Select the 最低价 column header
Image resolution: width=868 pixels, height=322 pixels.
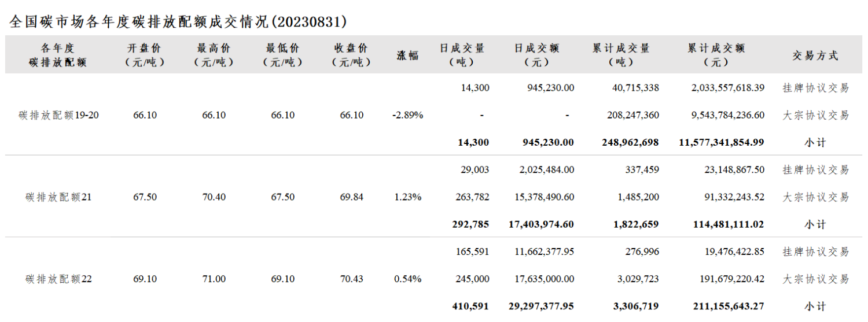[x=282, y=55]
